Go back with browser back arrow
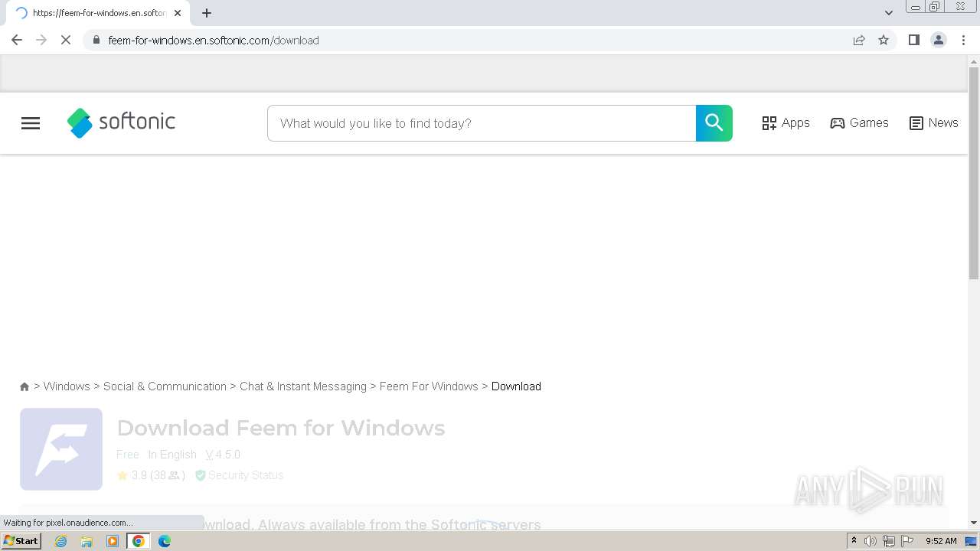The height and width of the screenshot is (551, 980). tap(17, 40)
